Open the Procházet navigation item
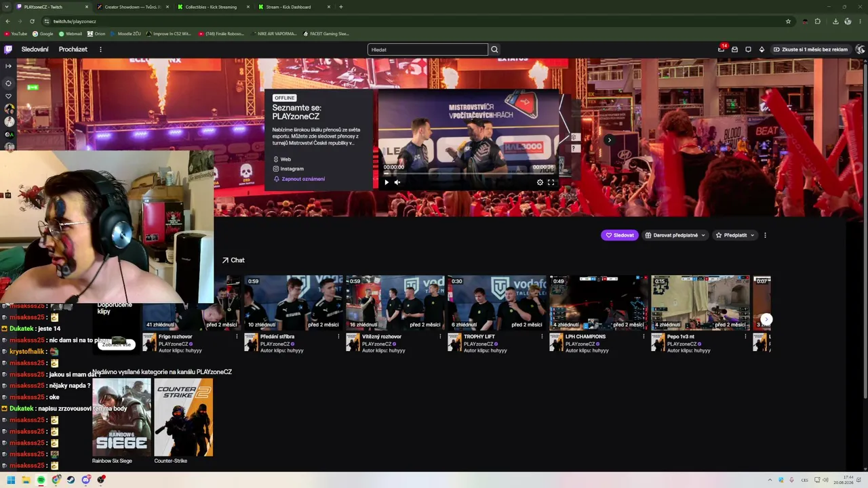 [73, 49]
